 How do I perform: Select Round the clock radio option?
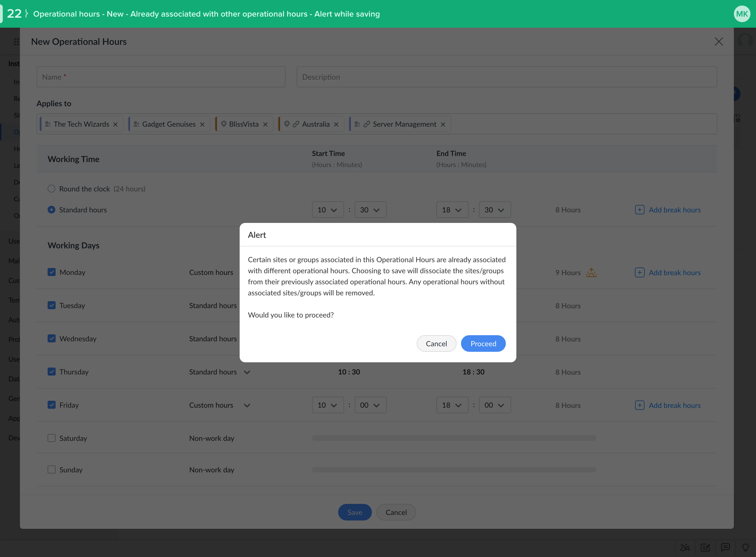point(51,188)
